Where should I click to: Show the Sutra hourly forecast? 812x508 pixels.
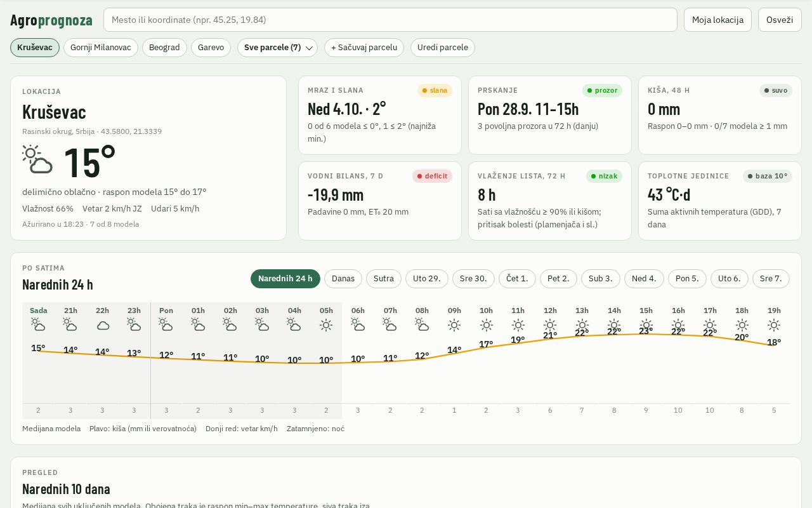tap(384, 279)
